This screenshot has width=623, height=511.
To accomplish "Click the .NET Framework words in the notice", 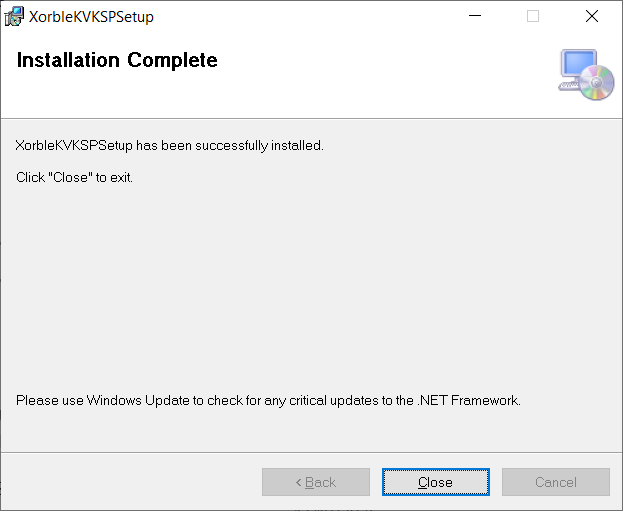I will tap(469, 400).
